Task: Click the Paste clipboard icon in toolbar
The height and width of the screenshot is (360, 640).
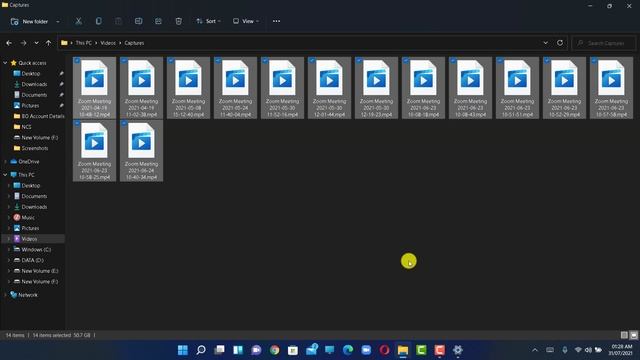Action: click(x=118, y=21)
